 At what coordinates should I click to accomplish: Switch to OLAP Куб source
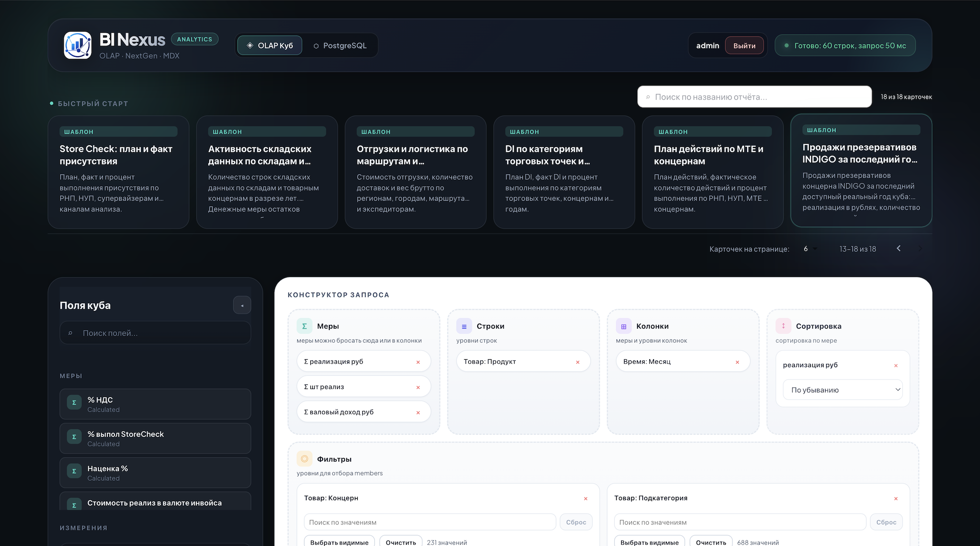click(x=270, y=45)
